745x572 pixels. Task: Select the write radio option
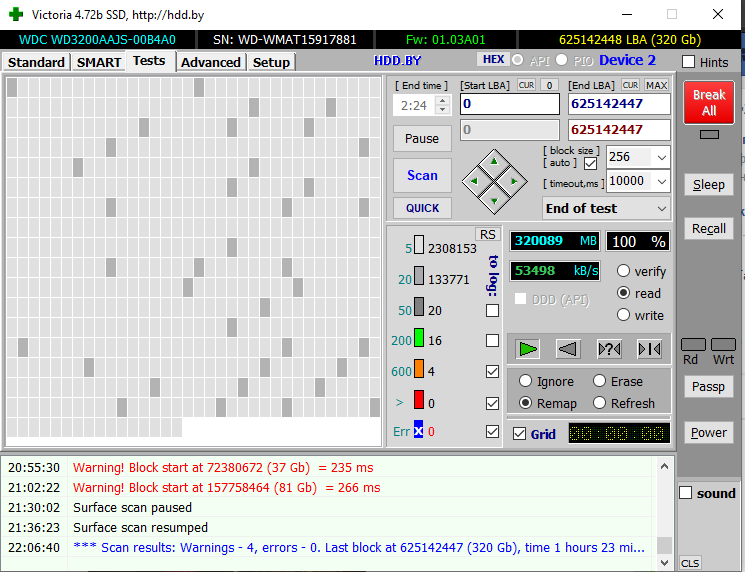point(623,315)
